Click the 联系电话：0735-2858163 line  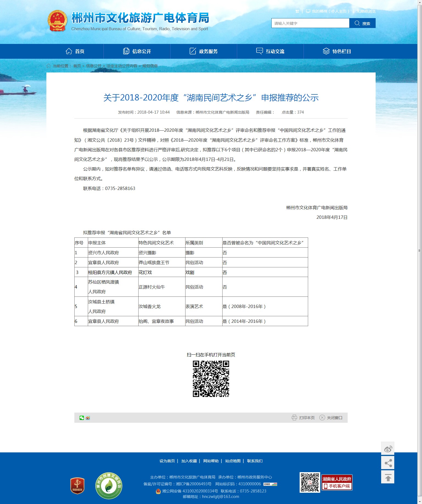[x=109, y=188]
